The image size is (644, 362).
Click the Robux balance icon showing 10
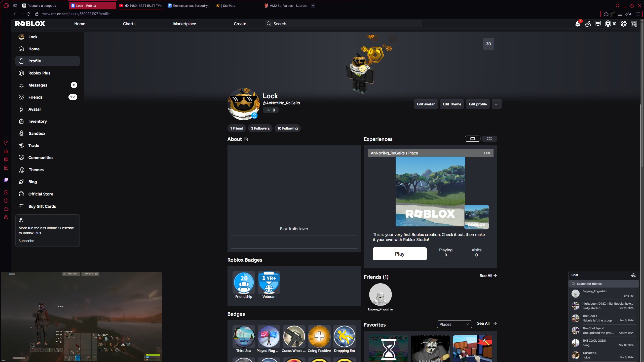click(608, 24)
